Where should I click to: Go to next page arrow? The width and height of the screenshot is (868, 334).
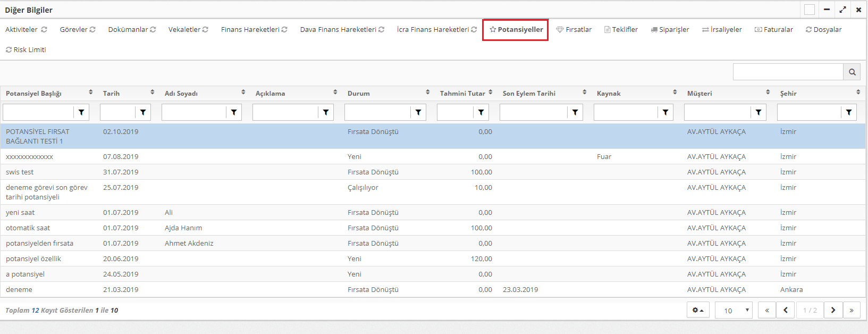(833, 310)
